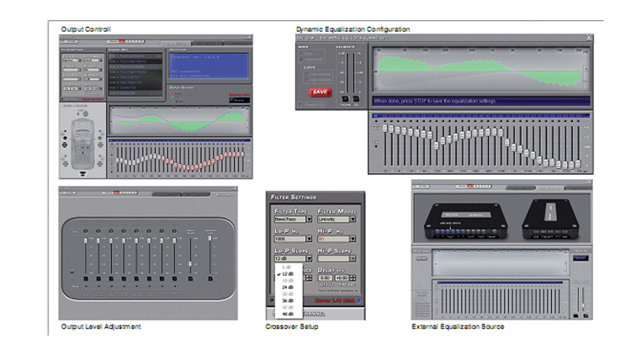
Task: Open the greyed Hi-P Slope dropdown
Action: pyautogui.click(x=337, y=259)
